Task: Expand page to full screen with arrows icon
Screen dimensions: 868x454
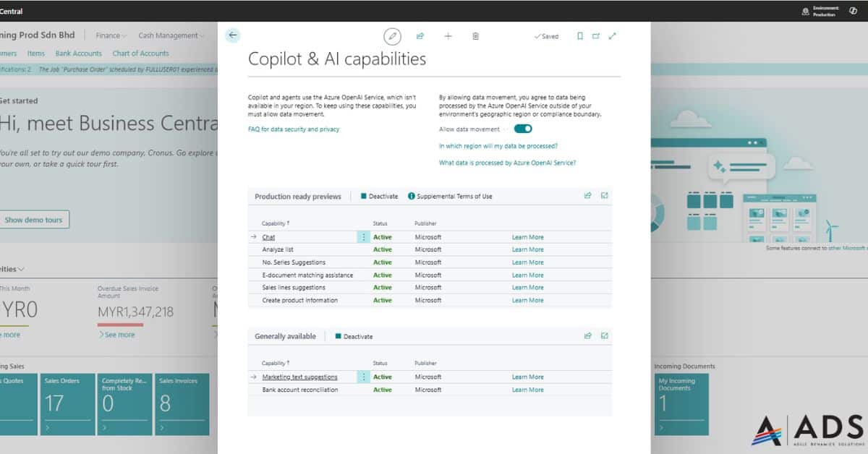Action: pos(612,35)
